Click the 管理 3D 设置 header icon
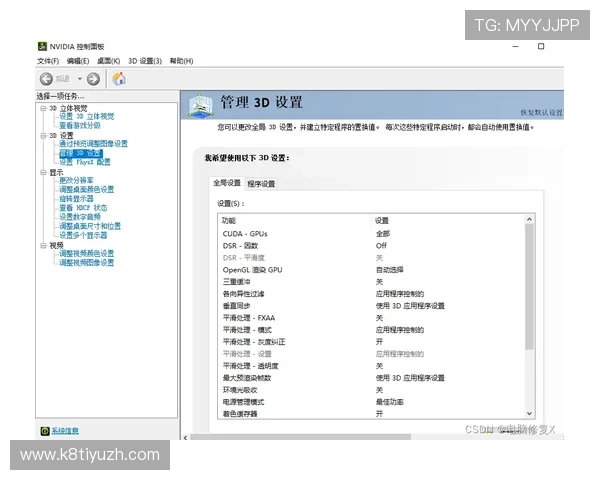This screenshot has height=480, width=600. click(200, 105)
